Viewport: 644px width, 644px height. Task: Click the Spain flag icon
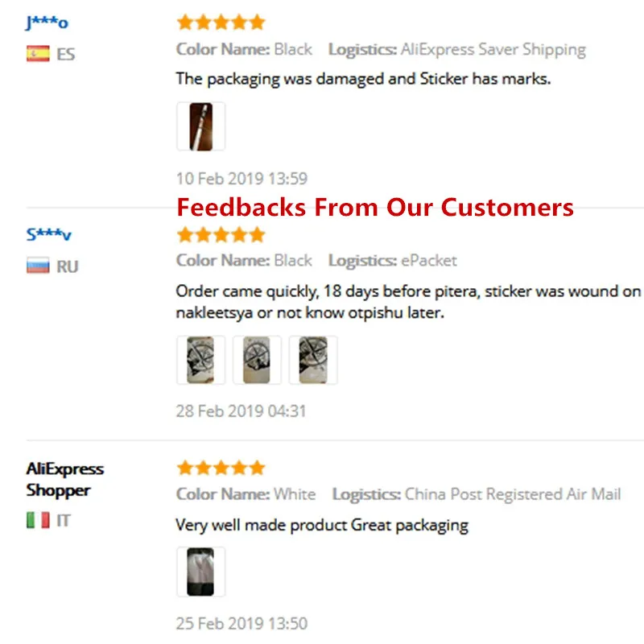point(38,54)
